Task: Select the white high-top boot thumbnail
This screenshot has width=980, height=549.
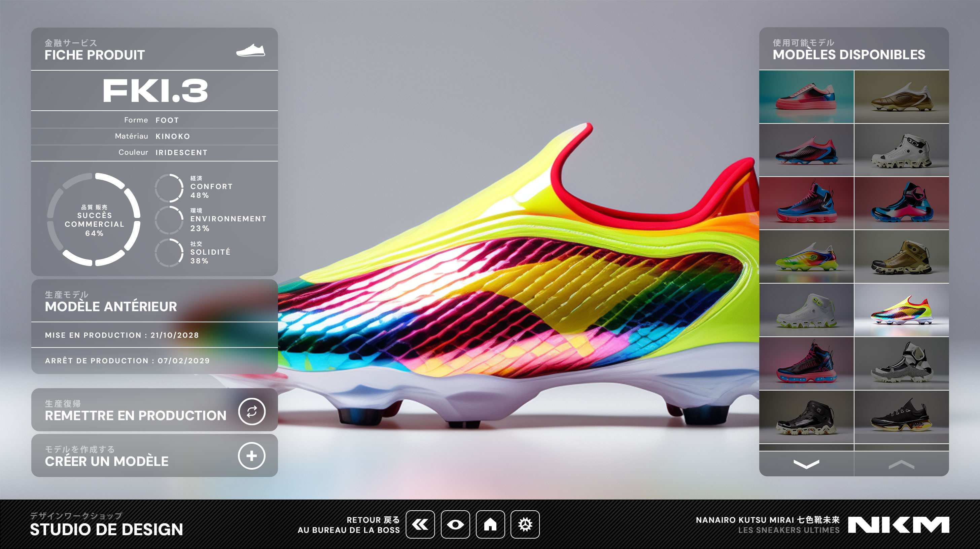Action: click(902, 150)
